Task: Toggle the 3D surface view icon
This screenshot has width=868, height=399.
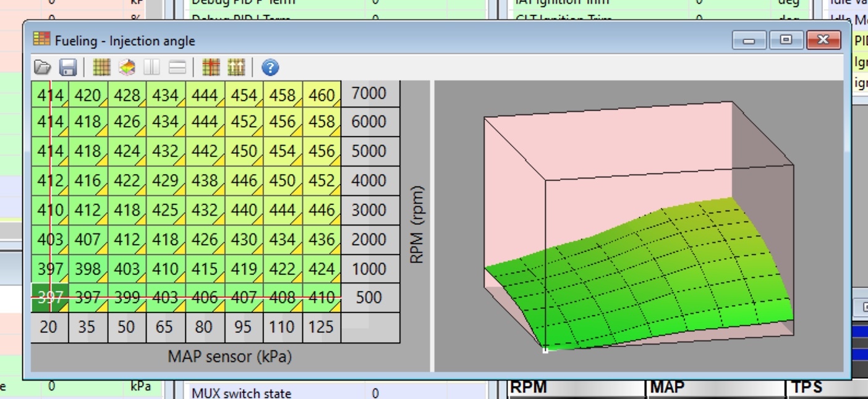Action: pos(127,67)
